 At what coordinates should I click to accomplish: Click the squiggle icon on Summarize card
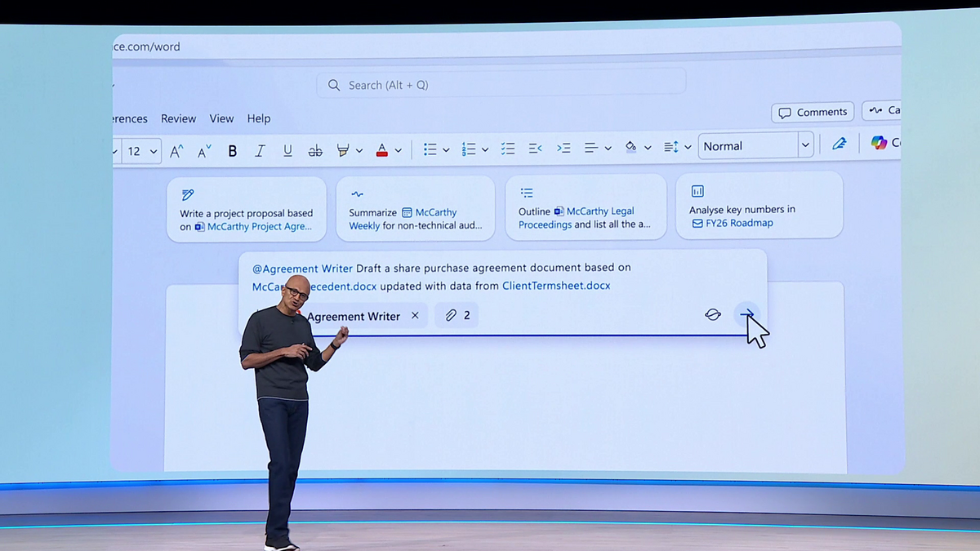click(357, 193)
